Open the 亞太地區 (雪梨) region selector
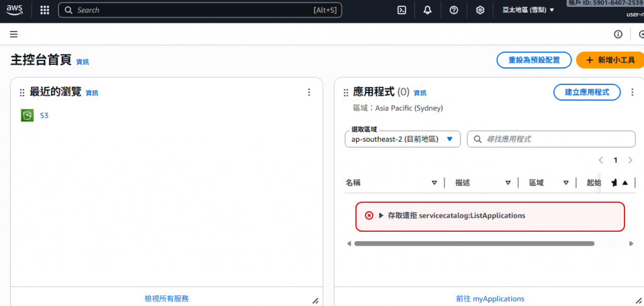This screenshot has height=306, width=644. (x=528, y=10)
